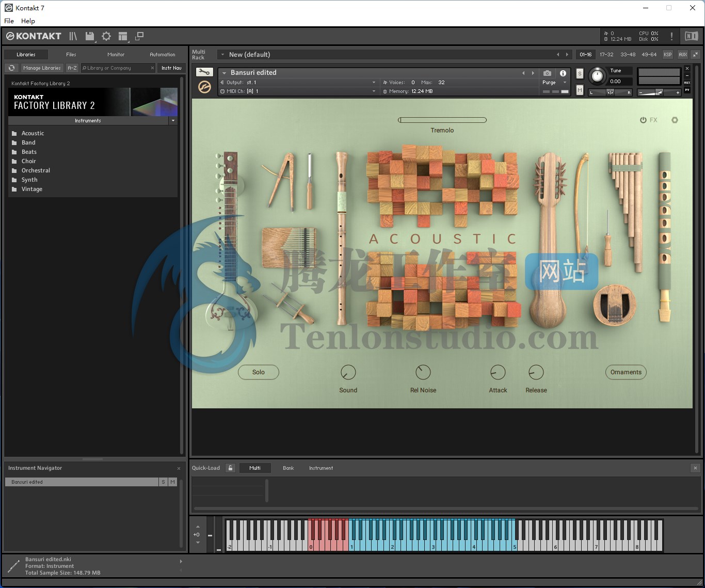The height and width of the screenshot is (588, 705).
Task: Open instrument edit mode with wrench icon
Action: tap(204, 72)
